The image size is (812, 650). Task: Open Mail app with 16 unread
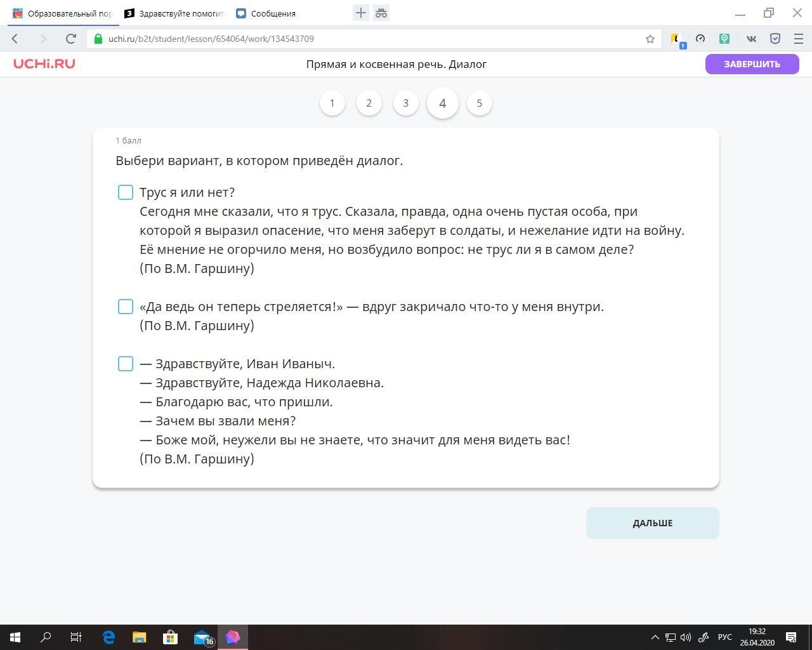[202, 637]
